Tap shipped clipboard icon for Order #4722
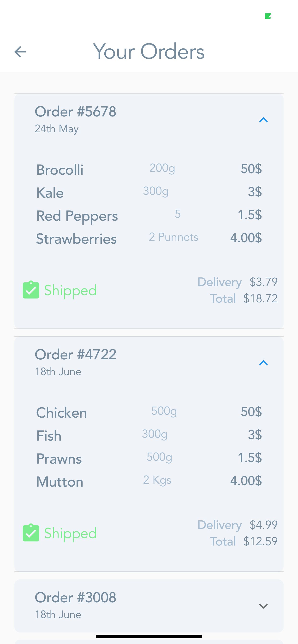This screenshot has height=644, width=298. 31,533
